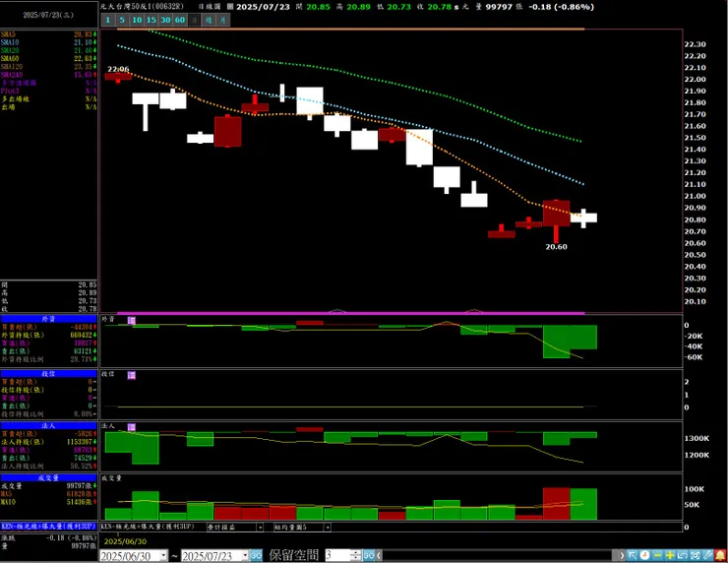Click the orange clock icon in bottom toolbar
Viewport: 728px width, 563px height.
(x=645, y=555)
